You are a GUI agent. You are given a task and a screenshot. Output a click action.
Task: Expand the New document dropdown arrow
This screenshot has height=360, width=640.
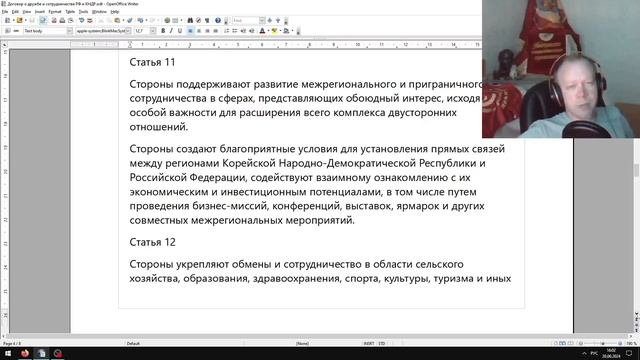(x=13, y=20)
